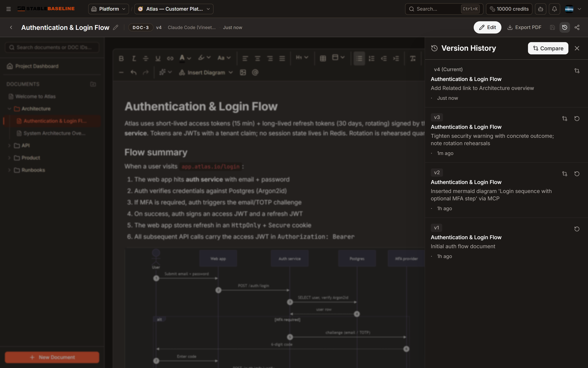This screenshot has height=368, width=588.
Task: Focus the top Search... field
Action: pyautogui.click(x=444, y=9)
